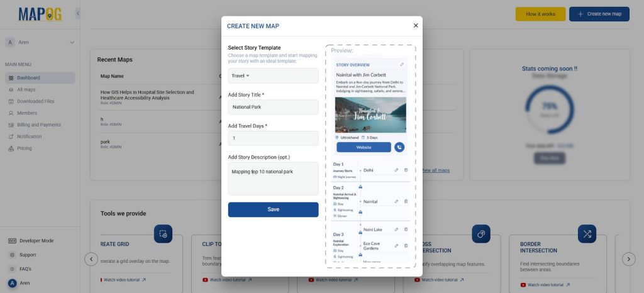Click the Map Name column header
This screenshot has height=293, width=644.
pyautogui.click(x=112, y=76)
